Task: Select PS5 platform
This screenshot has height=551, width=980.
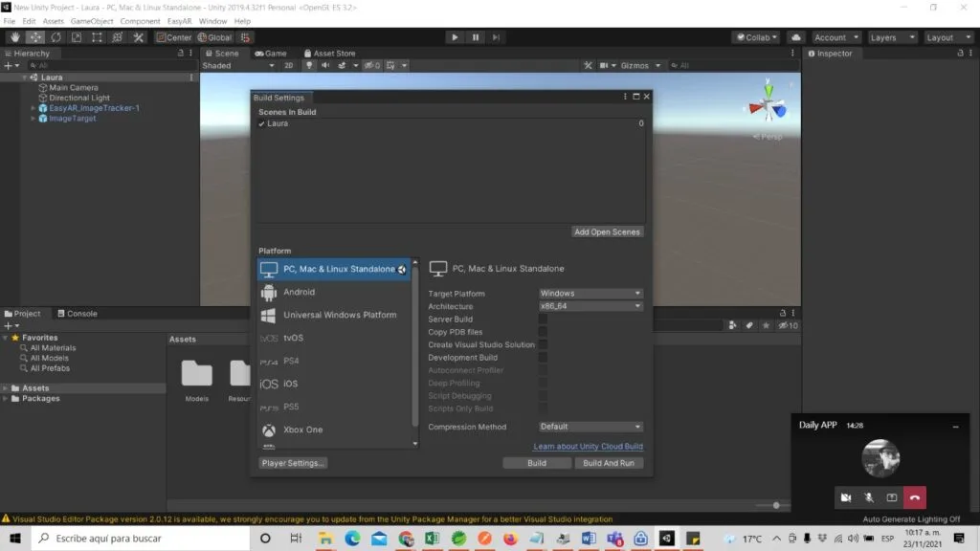Action: click(334, 407)
